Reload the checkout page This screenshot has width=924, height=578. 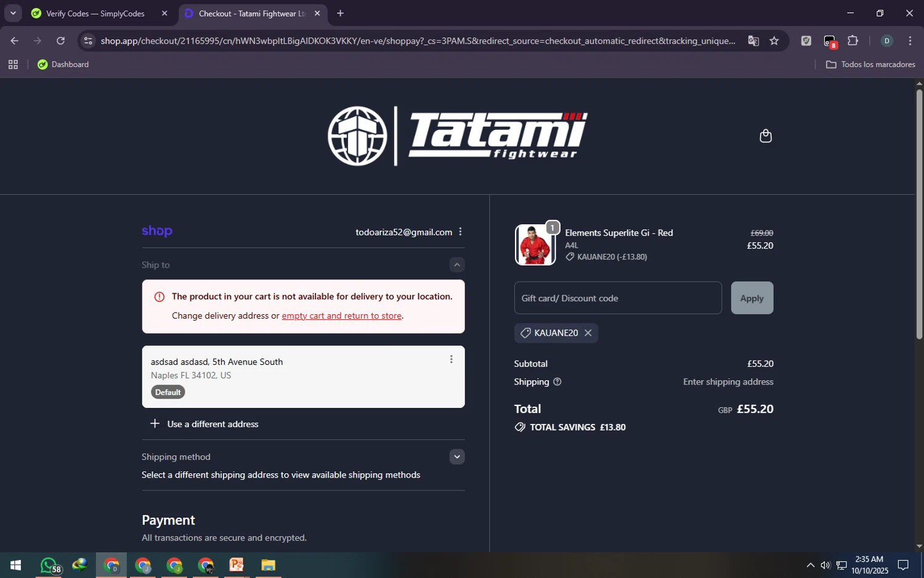coord(60,41)
